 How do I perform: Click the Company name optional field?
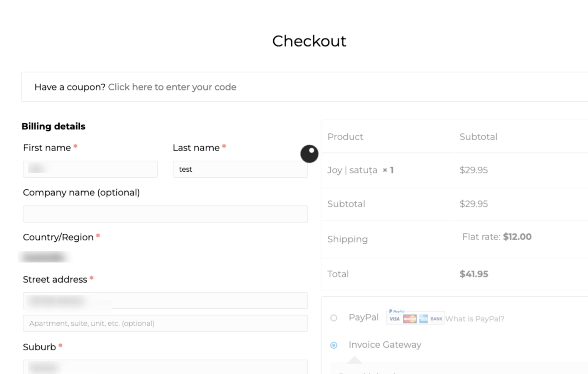coord(165,214)
